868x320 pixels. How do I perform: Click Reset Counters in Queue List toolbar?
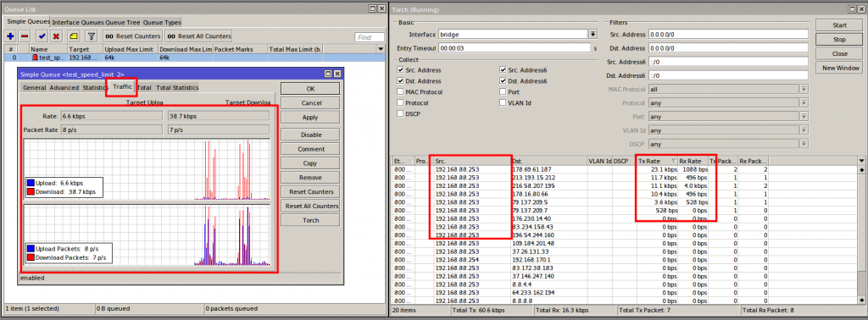point(133,36)
